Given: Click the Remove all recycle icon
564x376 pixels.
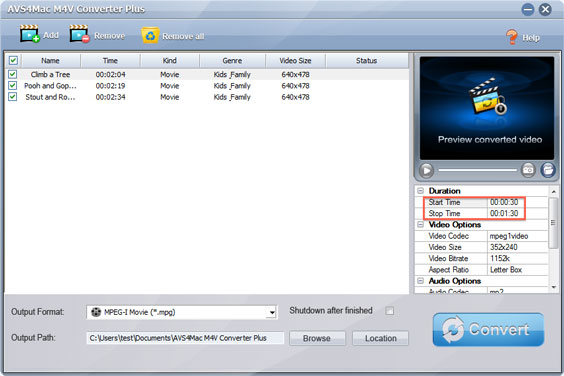Looking at the screenshot, I should [150, 35].
